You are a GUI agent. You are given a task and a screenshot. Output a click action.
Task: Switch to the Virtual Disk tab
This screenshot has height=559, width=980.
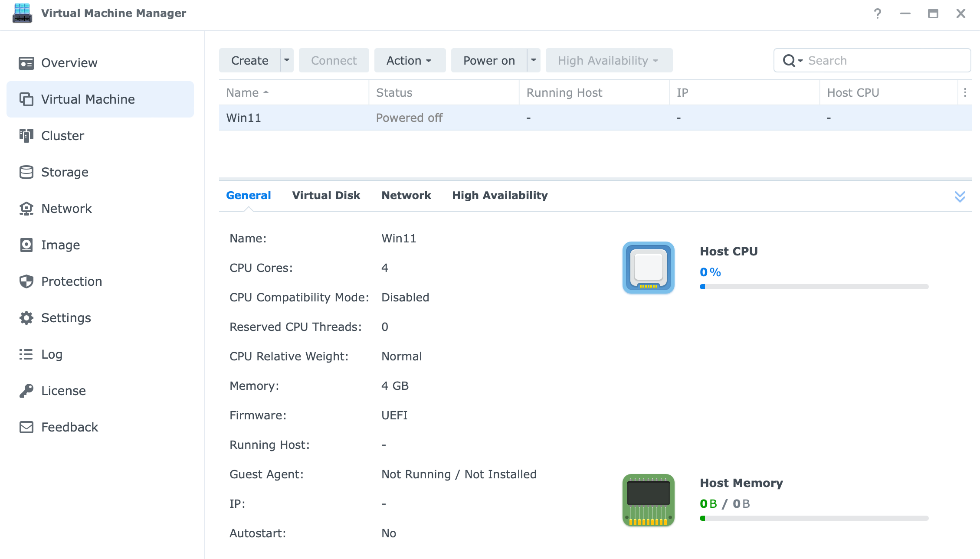(326, 196)
